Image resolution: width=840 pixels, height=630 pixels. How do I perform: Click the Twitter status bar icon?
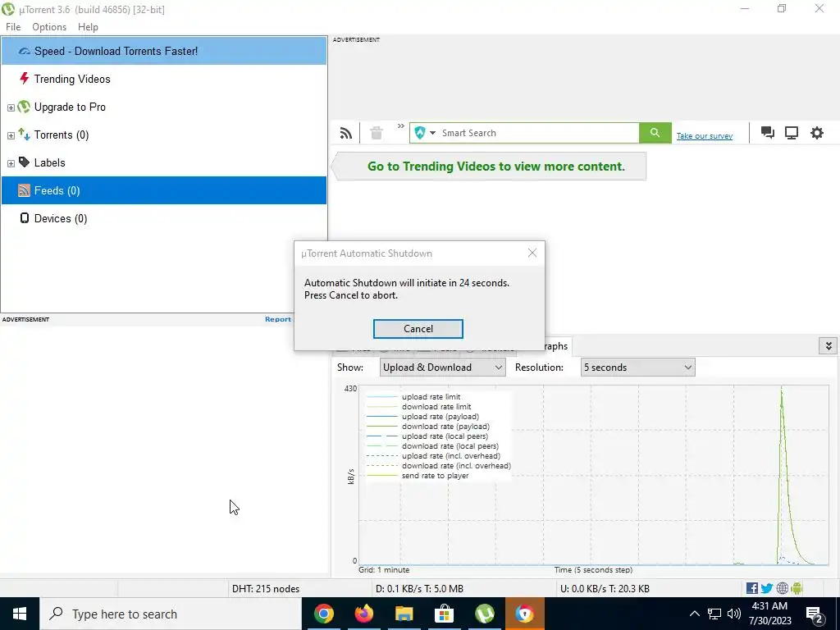pos(767,589)
